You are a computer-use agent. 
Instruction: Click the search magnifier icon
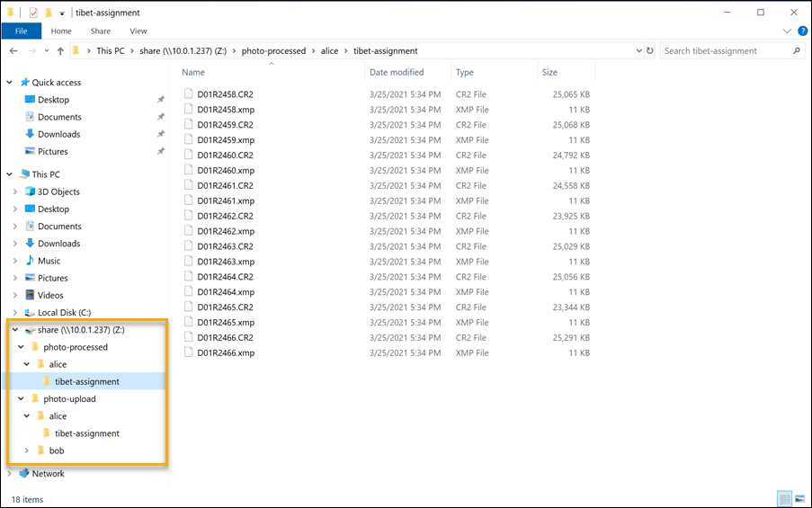click(797, 50)
